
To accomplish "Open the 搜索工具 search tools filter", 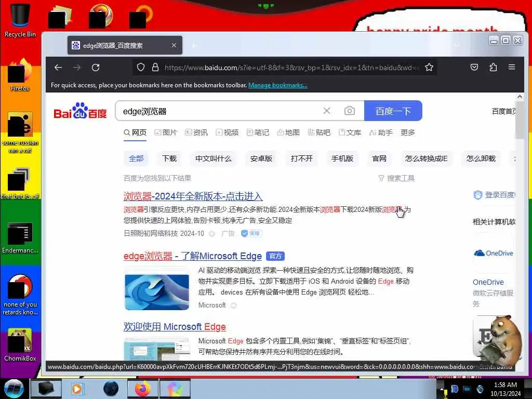I will tap(396, 178).
